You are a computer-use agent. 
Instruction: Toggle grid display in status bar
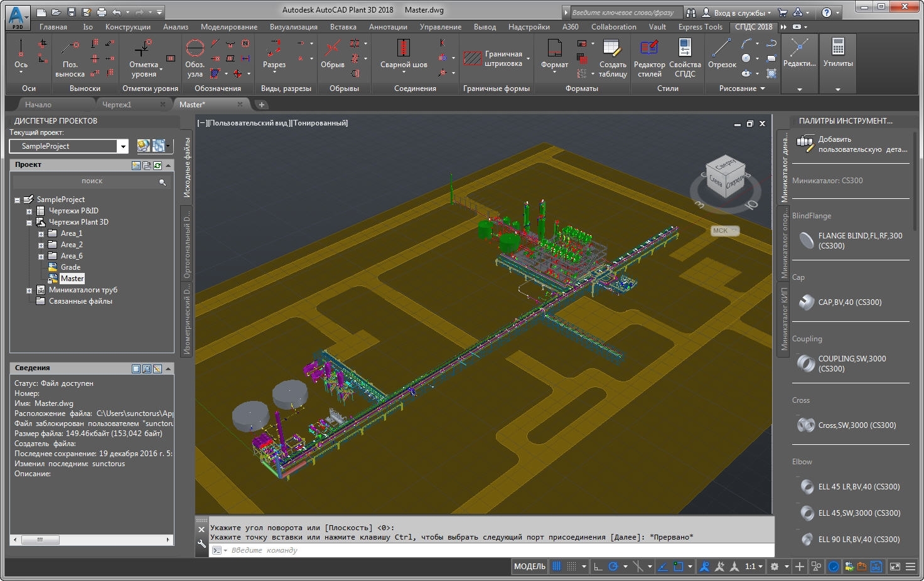(x=556, y=567)
